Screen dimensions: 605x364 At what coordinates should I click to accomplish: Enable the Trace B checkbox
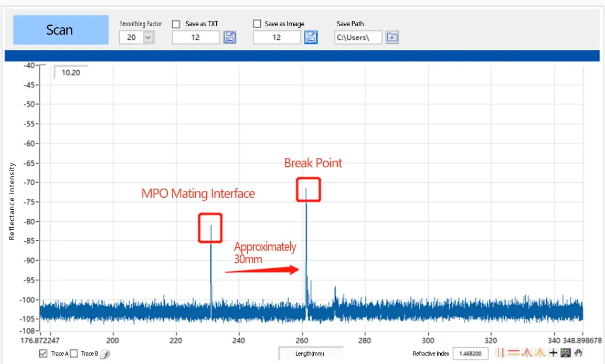(x=74, y=354)
